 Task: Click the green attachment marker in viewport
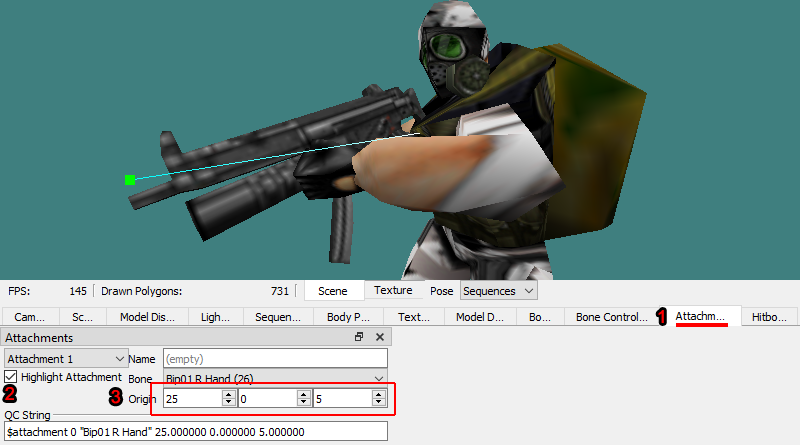[130, 180]
